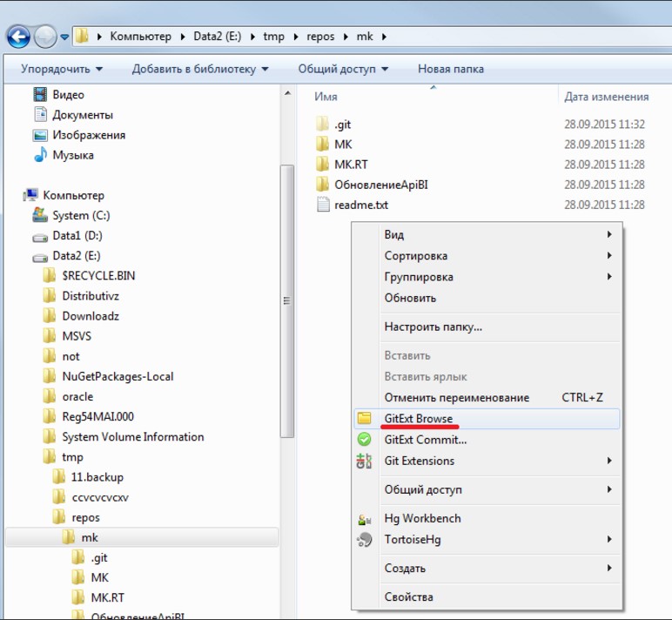This screenshot has width=672, height=620.
Task: Click the GitExt Browse folder icon
Action: click(365, 419)
